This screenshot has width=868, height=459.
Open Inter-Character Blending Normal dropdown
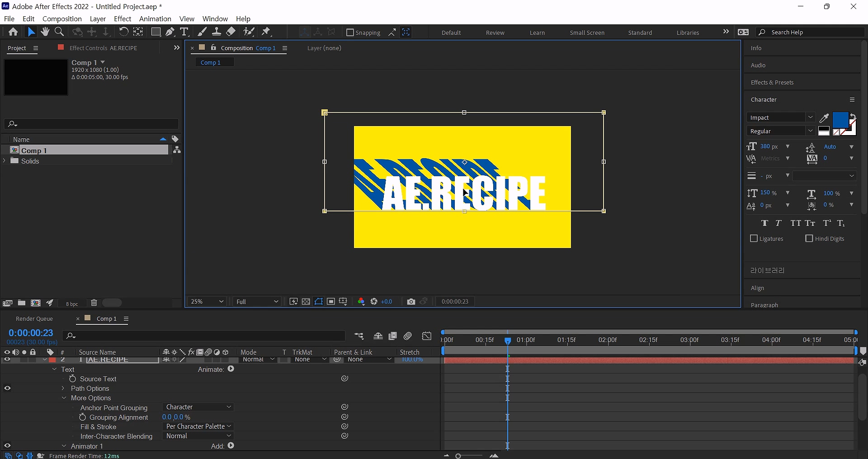pos(198,436)
